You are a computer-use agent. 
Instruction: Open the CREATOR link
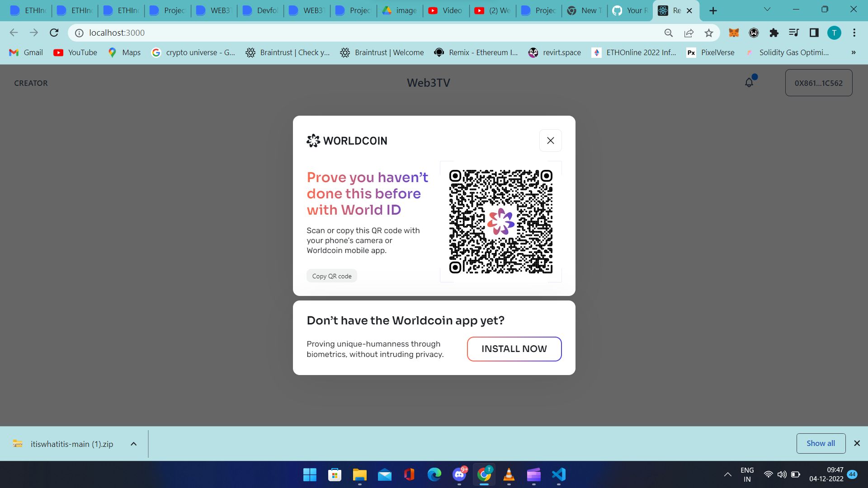coord(31,83)
